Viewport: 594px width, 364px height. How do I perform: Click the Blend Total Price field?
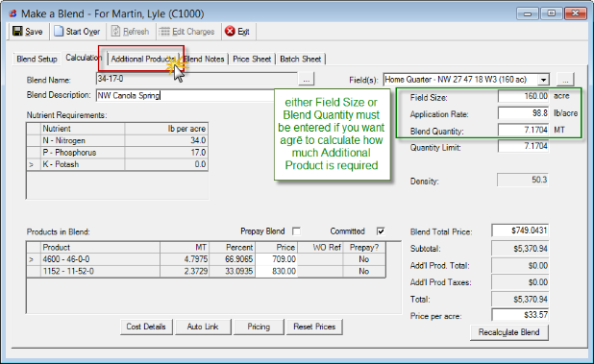click(520, 231)
